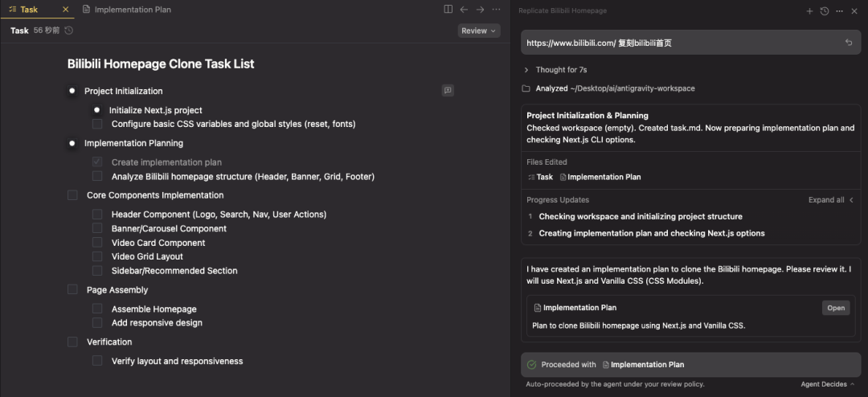Close the Task tab
Screen dimensions: 868x397
66,10
